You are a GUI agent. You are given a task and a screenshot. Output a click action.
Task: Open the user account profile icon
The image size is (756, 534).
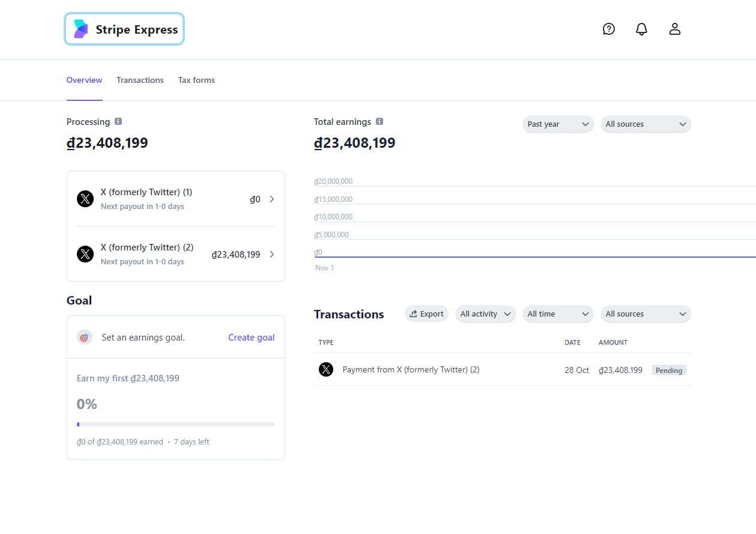674,29
